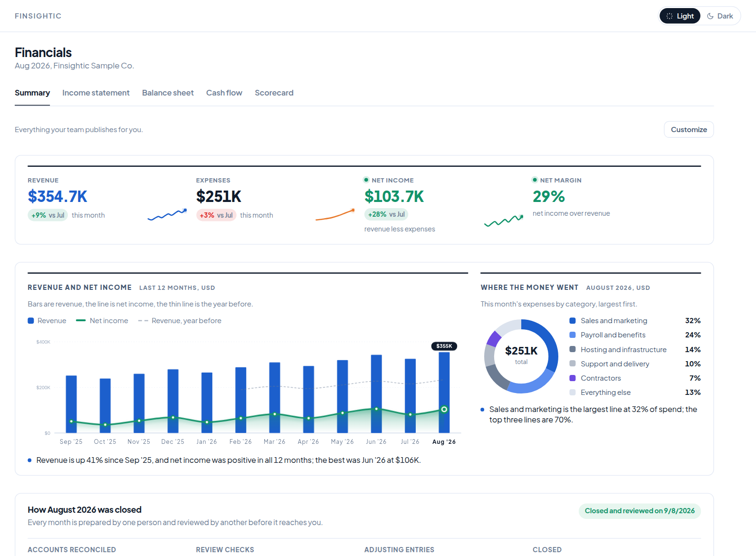Switch to Dark theme
This screenshot has width=756, height=556.
click(x=720, y=16)
